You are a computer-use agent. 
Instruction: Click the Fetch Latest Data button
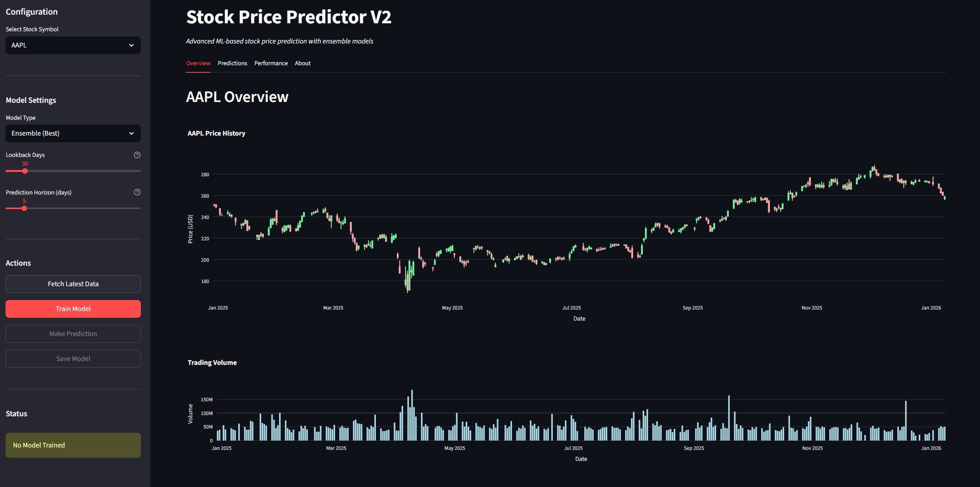[73, 284]
